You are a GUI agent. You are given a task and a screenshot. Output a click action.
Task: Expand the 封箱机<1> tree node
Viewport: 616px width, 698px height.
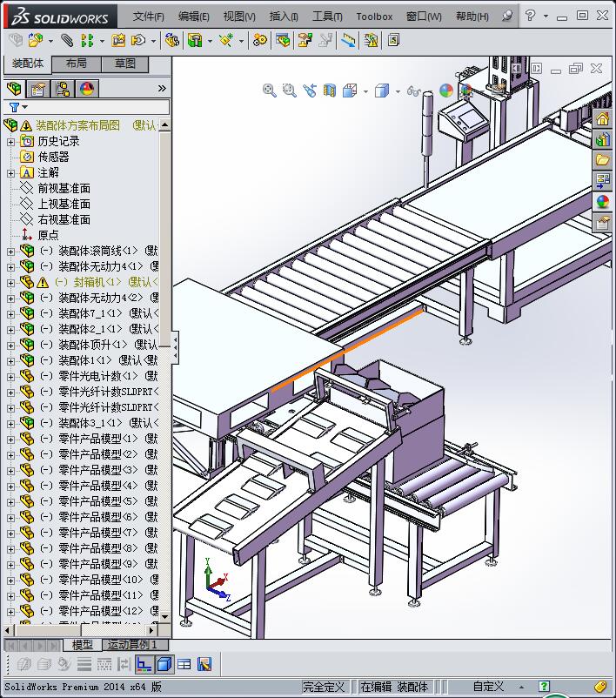tap(10, 283)
